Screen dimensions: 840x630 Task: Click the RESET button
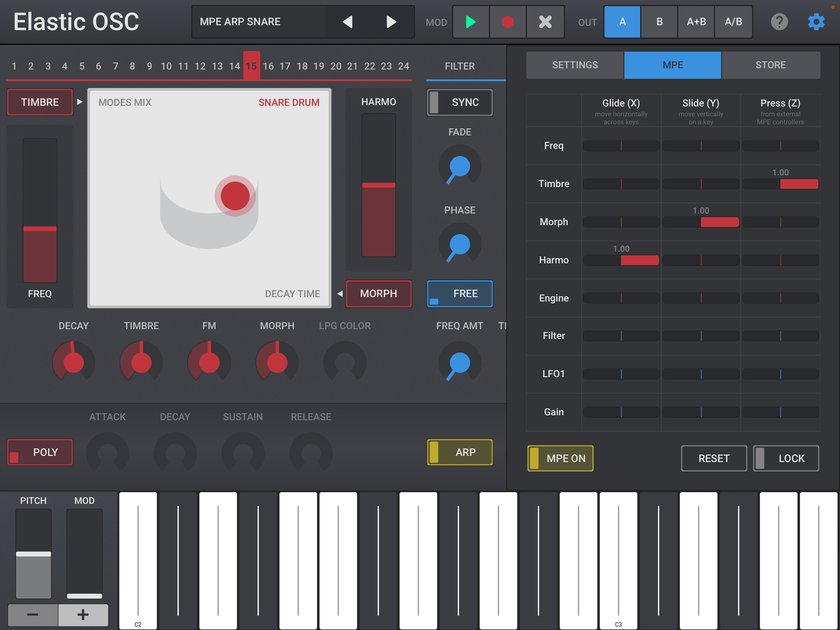click(x=714, y=458)
